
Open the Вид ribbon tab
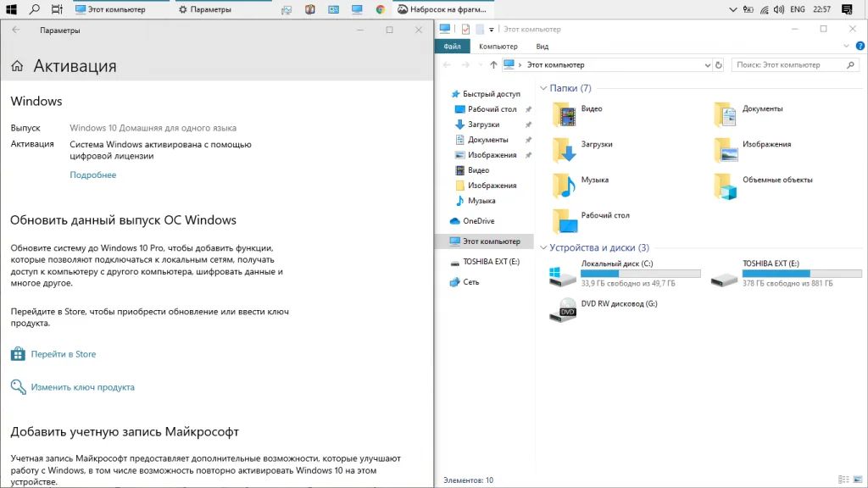click(x=542, y=47)
